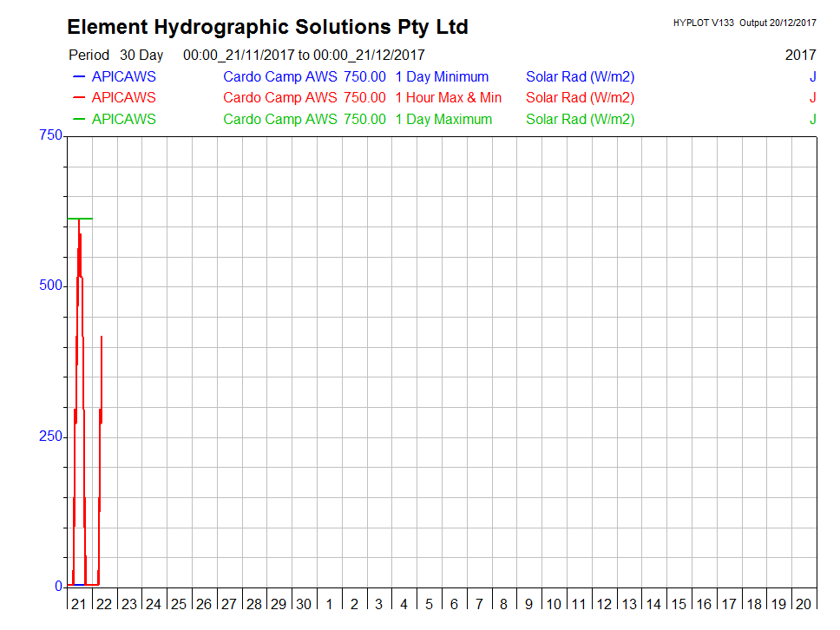This screenshot has width=840, height=630.
Task: Select day 10 on the X axis
Action: pos(554,604)
